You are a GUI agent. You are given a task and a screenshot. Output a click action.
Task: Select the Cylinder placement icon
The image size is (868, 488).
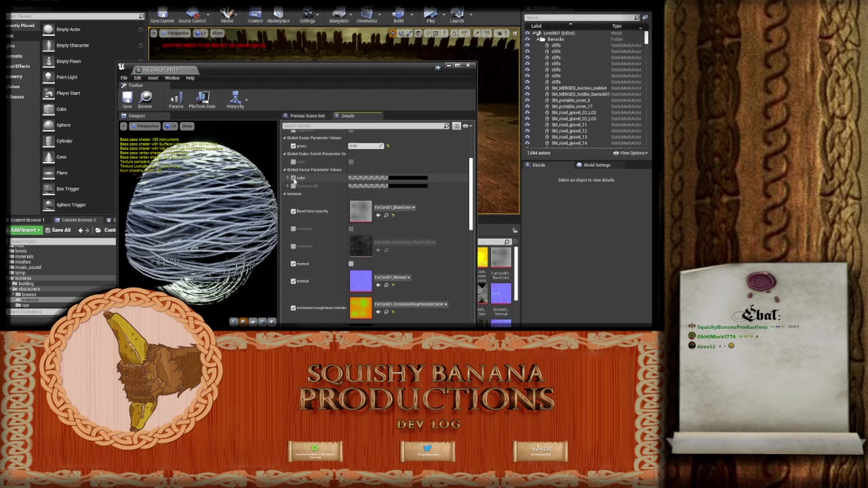pos(49,141)
